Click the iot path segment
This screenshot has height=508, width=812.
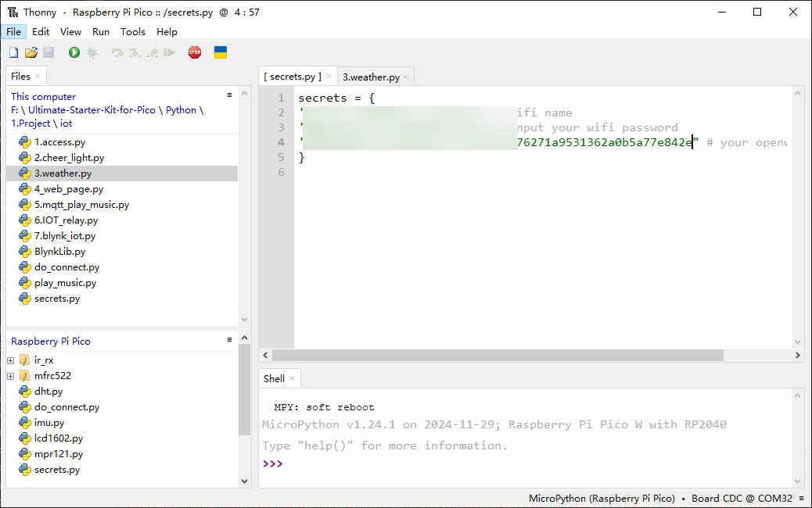click(66, 123)
